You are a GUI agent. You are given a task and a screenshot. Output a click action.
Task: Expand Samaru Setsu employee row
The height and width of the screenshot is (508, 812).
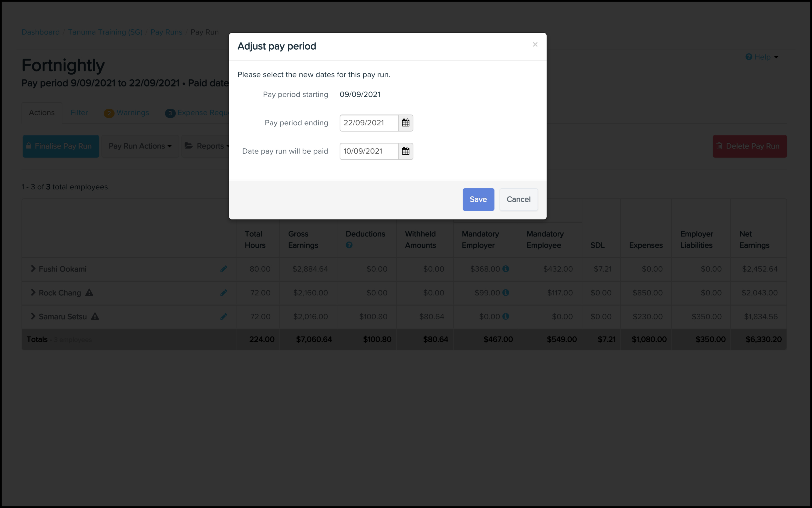33,316
